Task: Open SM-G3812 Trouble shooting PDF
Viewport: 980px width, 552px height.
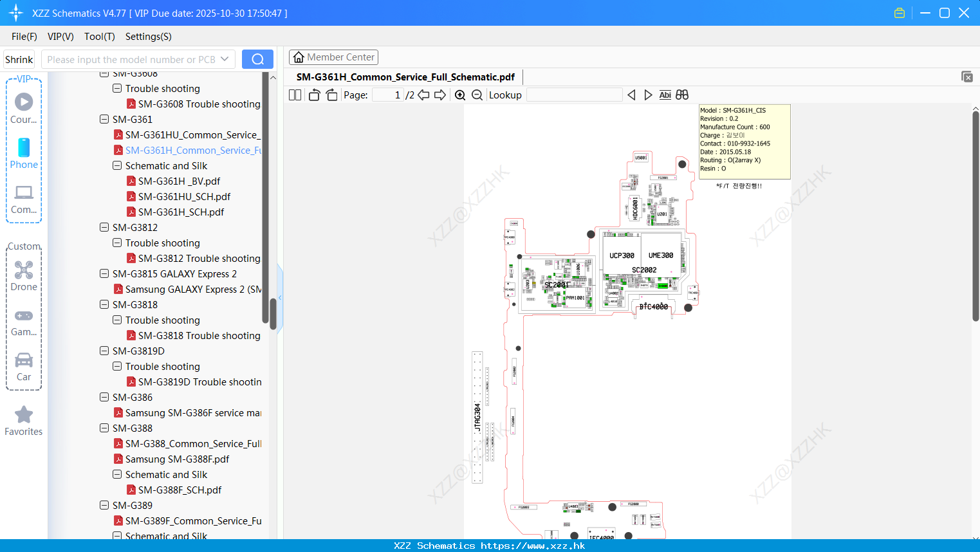Action: (x=193, y=258)
